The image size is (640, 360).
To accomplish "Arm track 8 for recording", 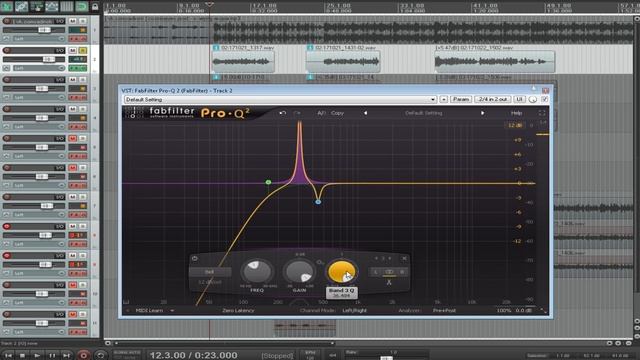I will 7,226.
